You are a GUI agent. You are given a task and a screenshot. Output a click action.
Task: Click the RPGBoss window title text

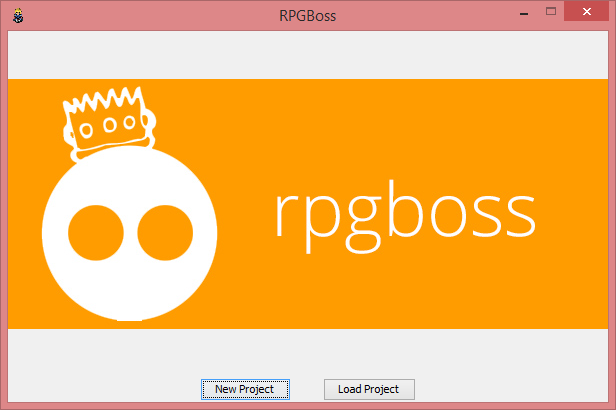coord(308,16)
